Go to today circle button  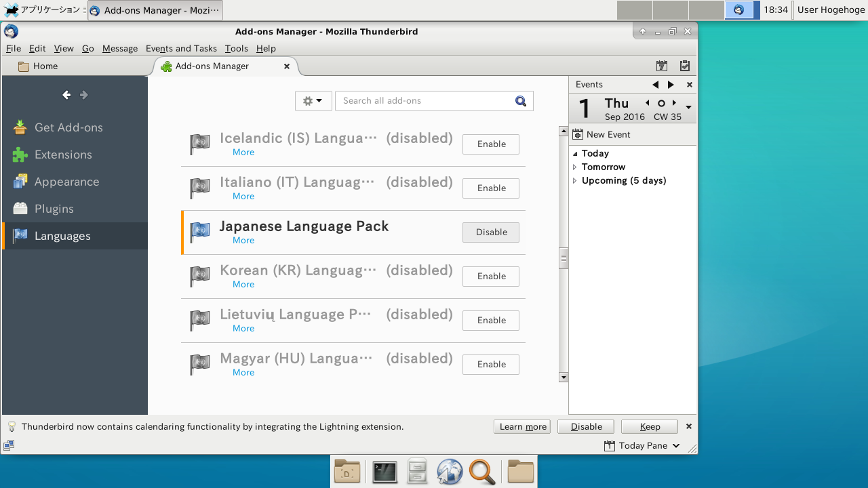click(661, 103)
